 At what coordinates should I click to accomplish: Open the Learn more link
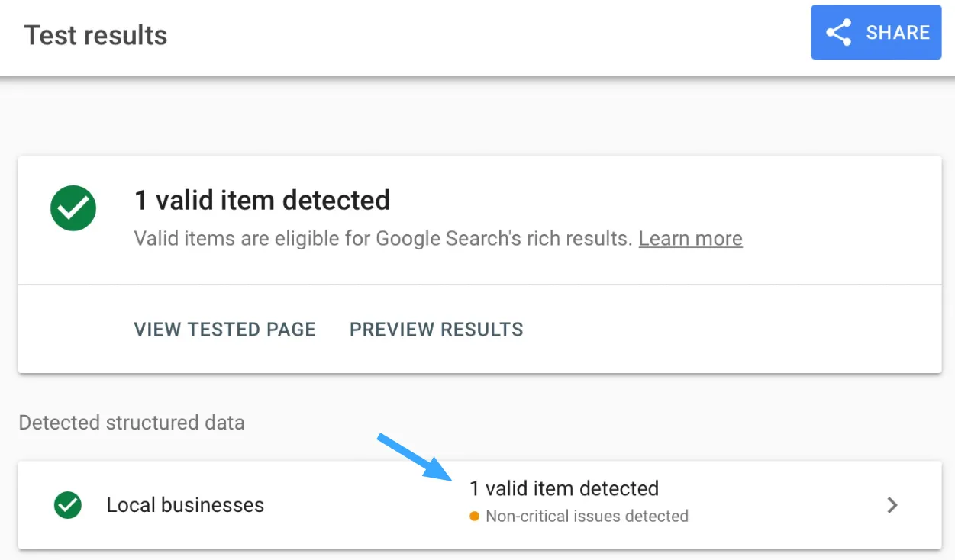point(690,239)
